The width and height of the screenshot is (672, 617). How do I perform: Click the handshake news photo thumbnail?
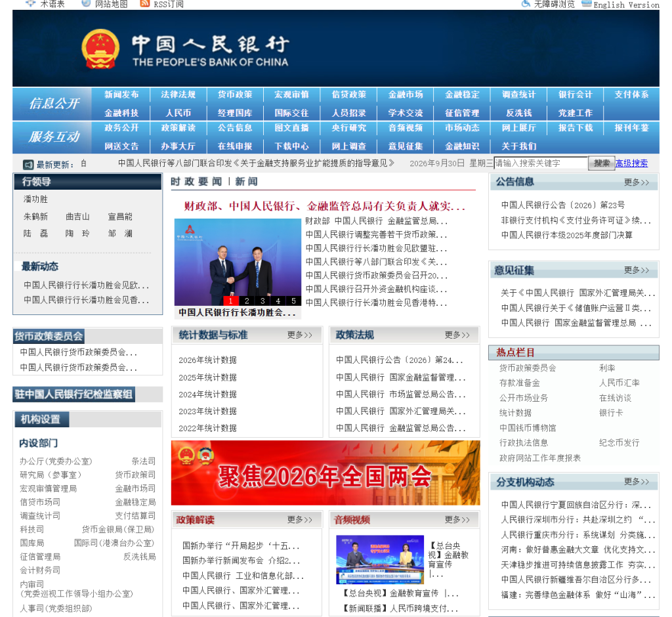coord(238,262)
